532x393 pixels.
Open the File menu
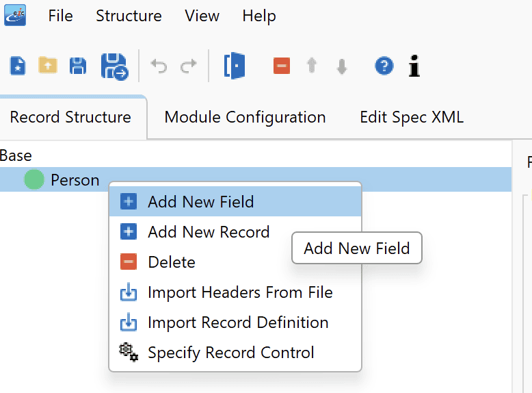coord(60,16)
